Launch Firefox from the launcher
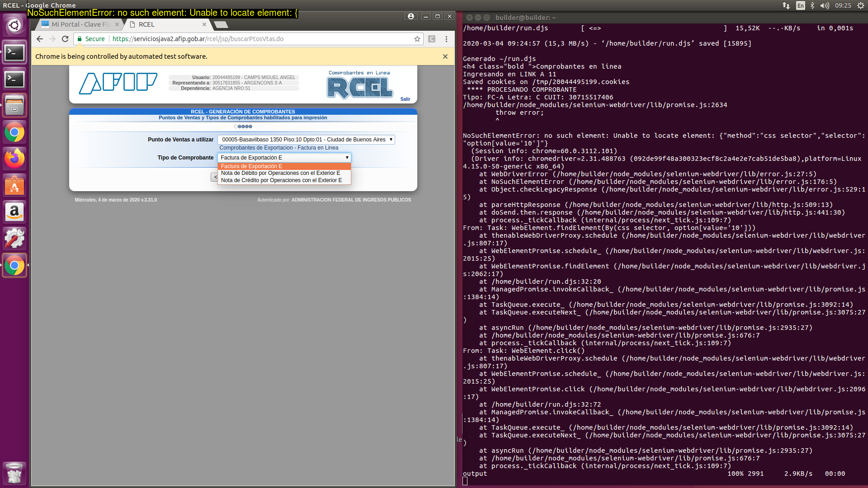Viewport: 868px width, 488px height. [x=14, y=159]
